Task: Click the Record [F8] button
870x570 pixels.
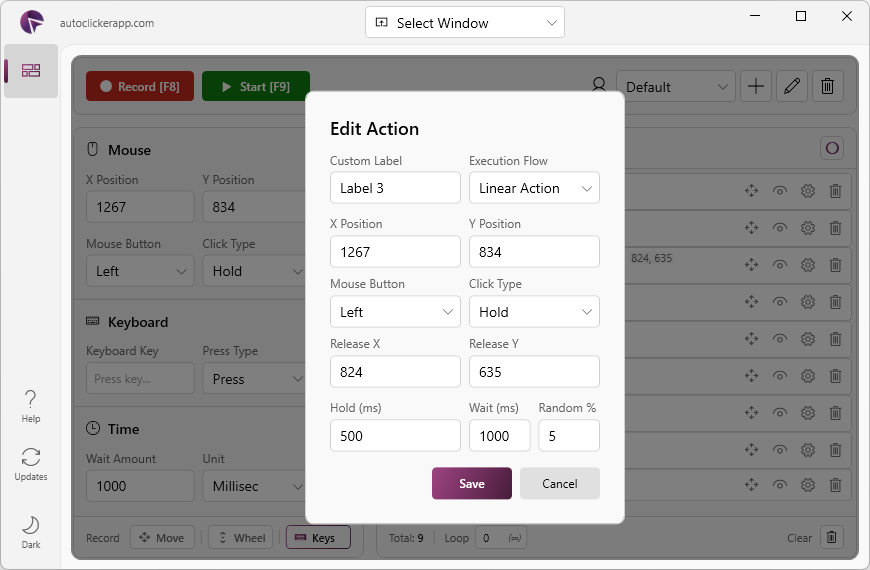Action: [140, 86]
